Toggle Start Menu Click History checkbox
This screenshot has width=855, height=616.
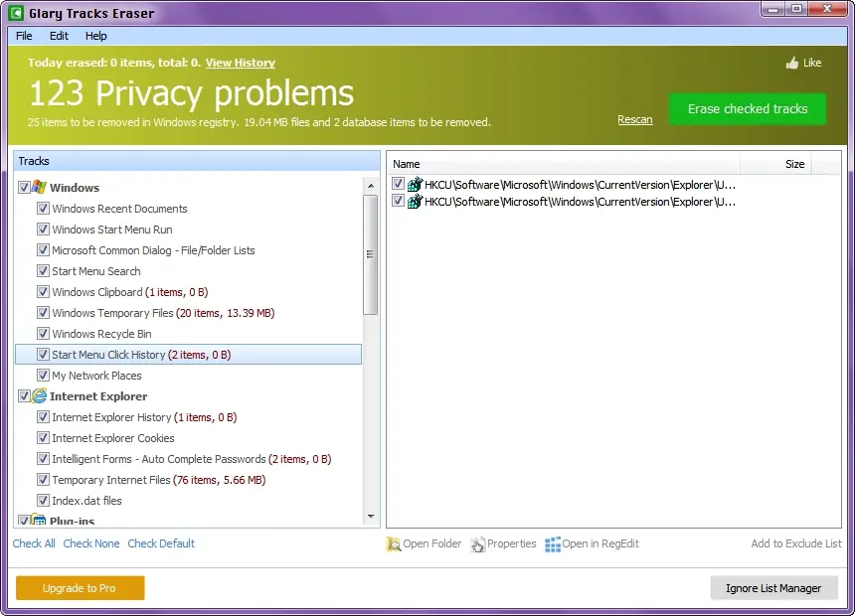[43, 355]
